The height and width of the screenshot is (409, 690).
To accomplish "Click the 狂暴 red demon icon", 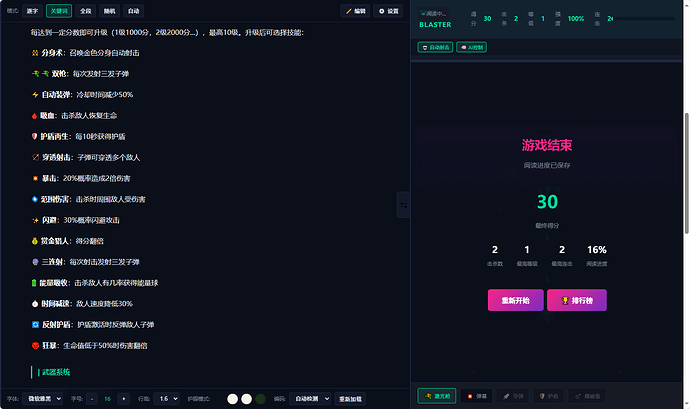I will 36,346.
